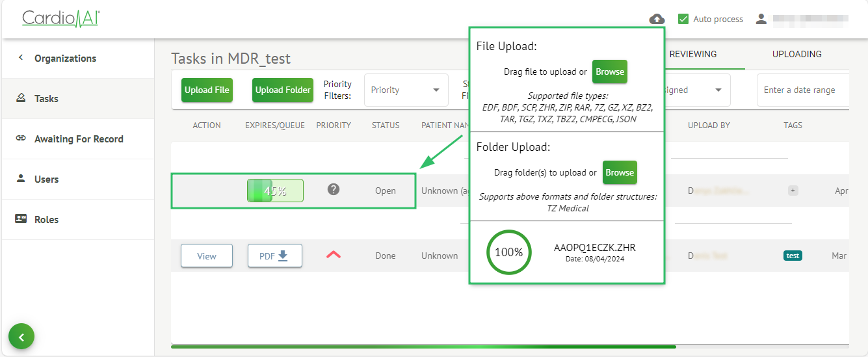This screenshot has width=868, height=357.
Task: Click the date range input field
Action: 804,90
